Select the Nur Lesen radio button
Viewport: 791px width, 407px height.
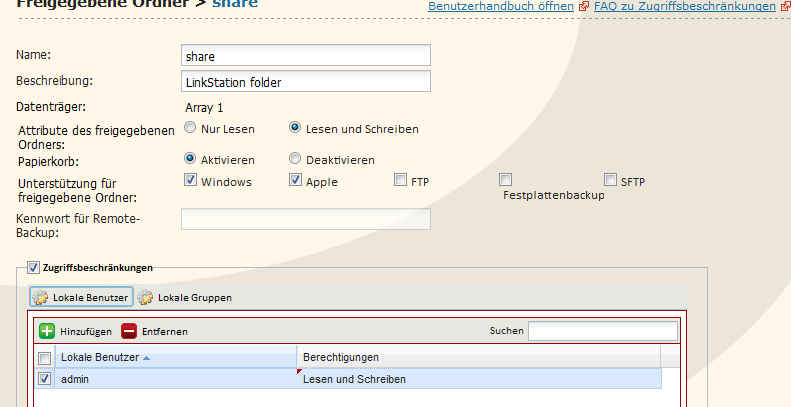tap(190, 128)
